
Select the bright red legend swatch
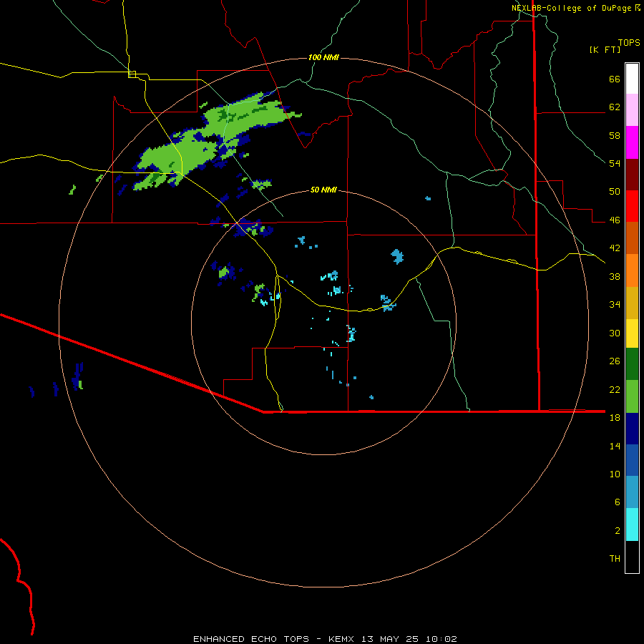pyautogui.click(x=632, y=206)
